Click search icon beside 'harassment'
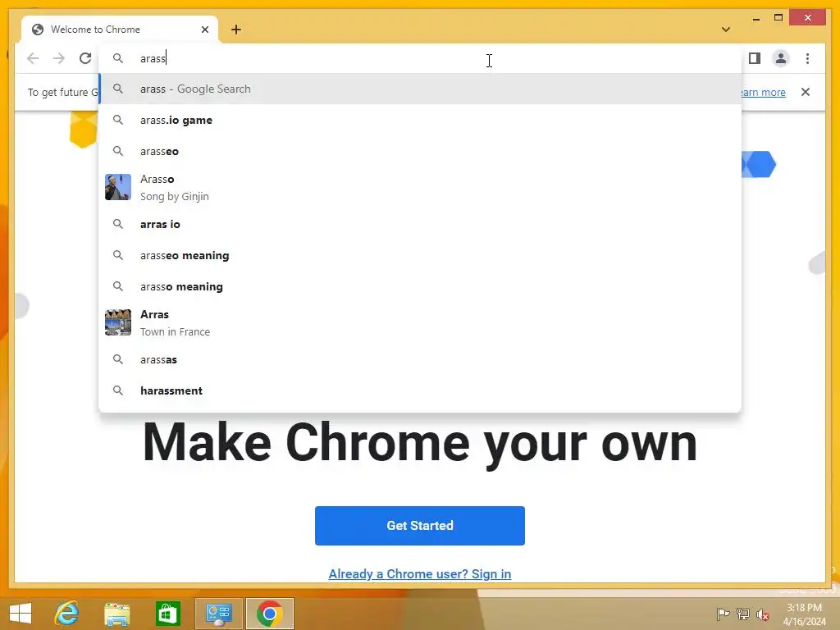This screenshot has width=840, height=630. [x=118, y=390]
